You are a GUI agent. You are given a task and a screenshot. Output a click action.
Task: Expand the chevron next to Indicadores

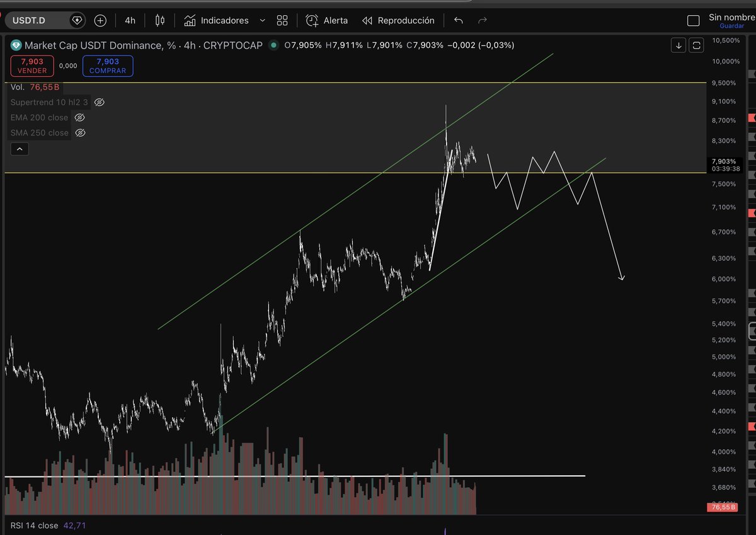[x=261, y=20]
